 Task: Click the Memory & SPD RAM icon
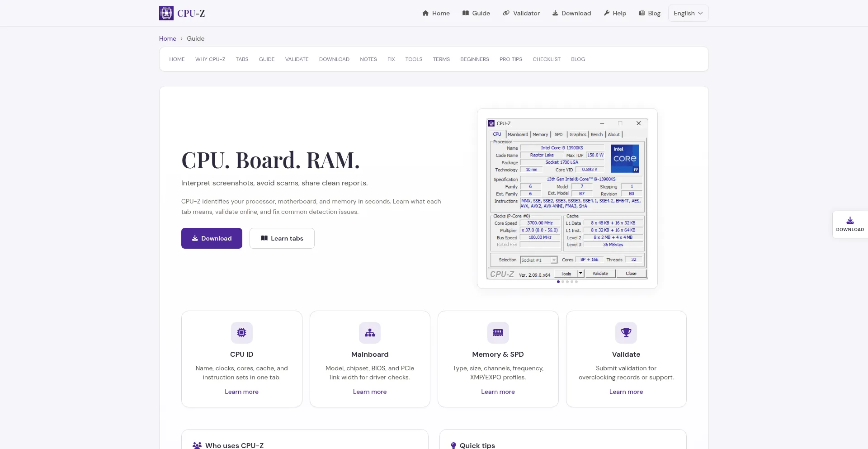(x=498, y=333)
